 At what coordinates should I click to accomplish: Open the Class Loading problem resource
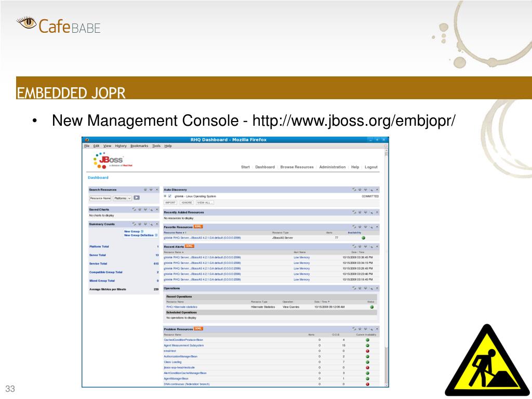coord(172,362)
